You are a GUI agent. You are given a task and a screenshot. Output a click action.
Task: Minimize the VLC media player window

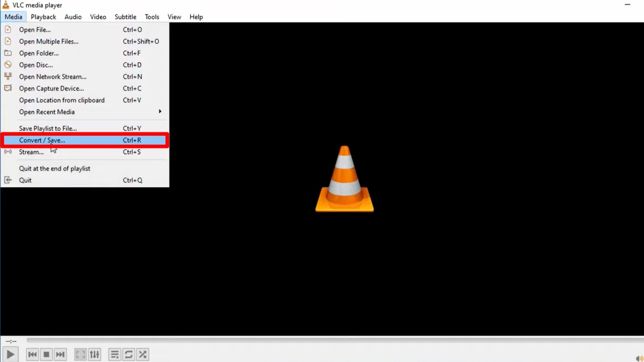tap(627, 5)
